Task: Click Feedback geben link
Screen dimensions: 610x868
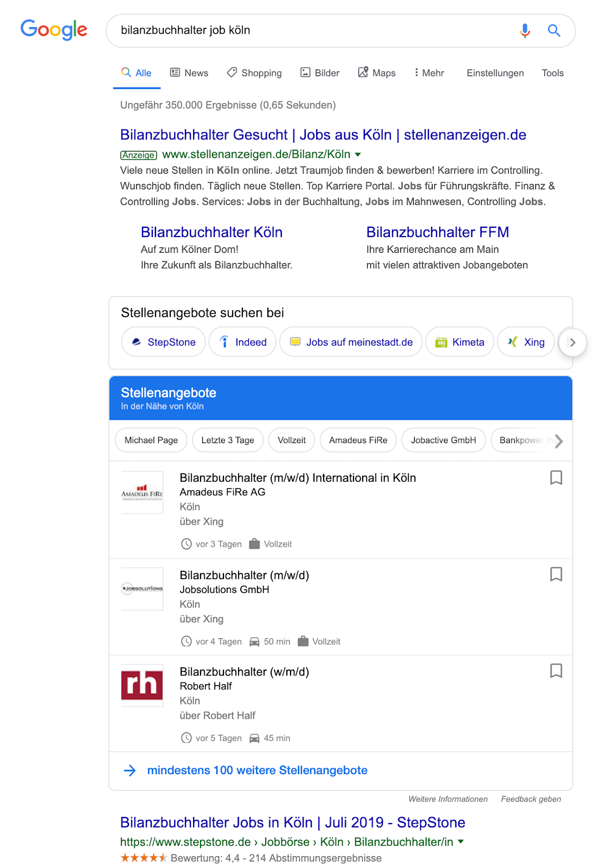Action: coord(531,799)
